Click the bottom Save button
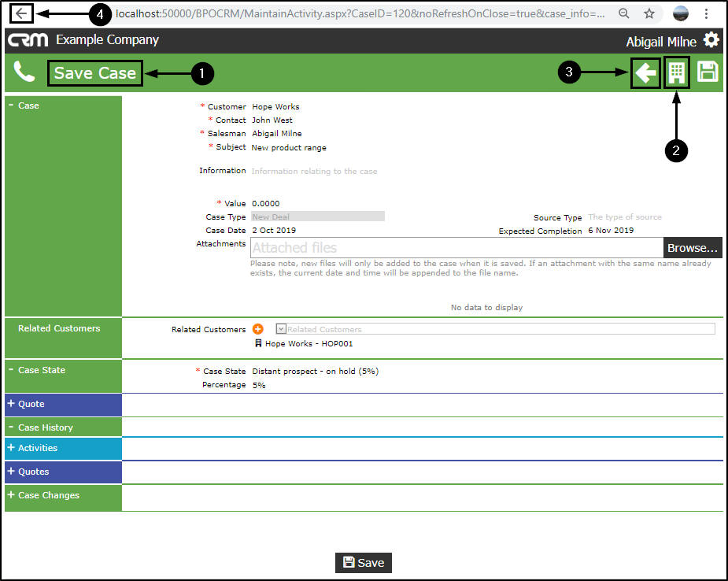This screenshot has height=581, width=728. 364,563
